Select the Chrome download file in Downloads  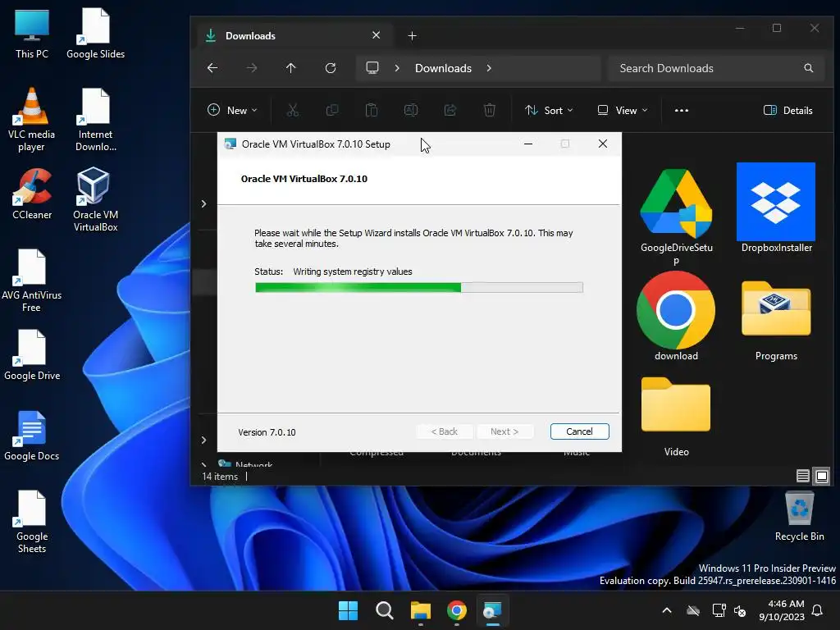tap(676, 316)
